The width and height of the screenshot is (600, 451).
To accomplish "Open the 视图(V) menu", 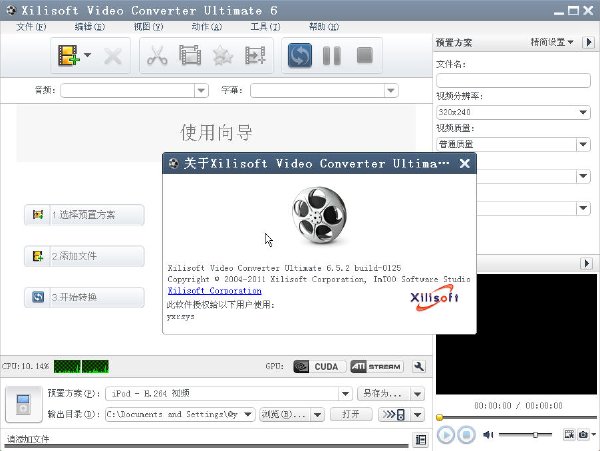I will click(148, 27).
